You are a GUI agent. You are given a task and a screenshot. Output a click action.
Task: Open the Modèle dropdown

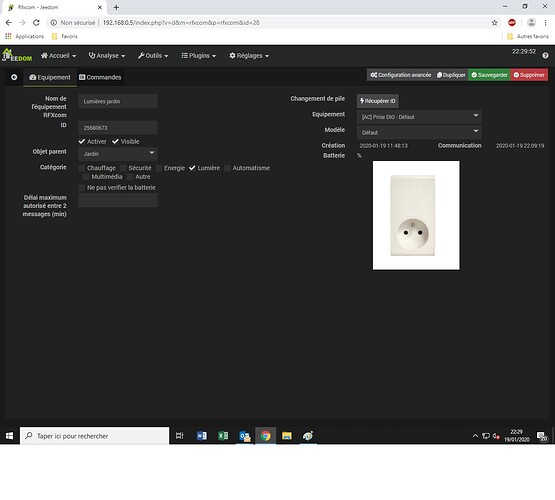tap(419, 132)
